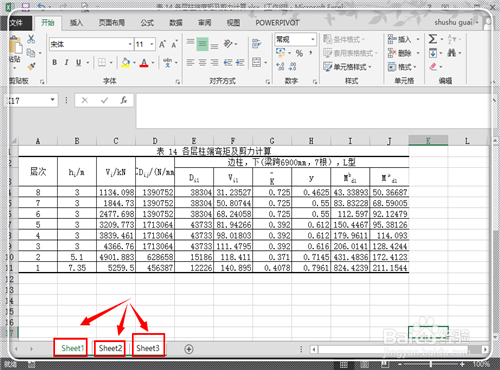Screen dimensions: 500x370
Task: Click Insert Function fx icon
Action: point(124,100)
